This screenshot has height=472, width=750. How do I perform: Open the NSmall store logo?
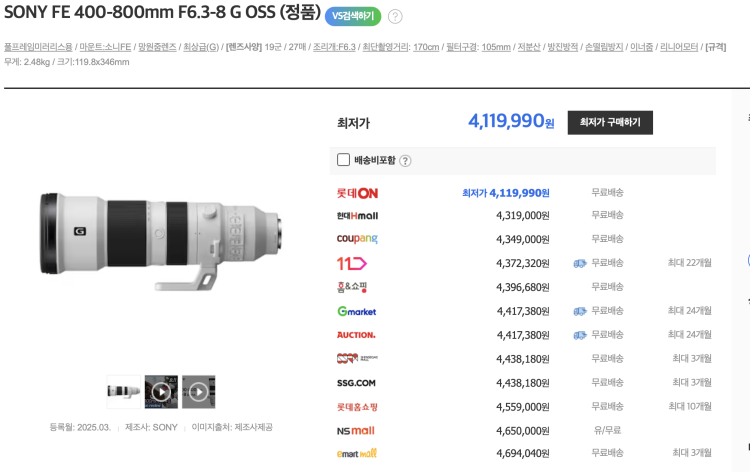coord(355,431)
